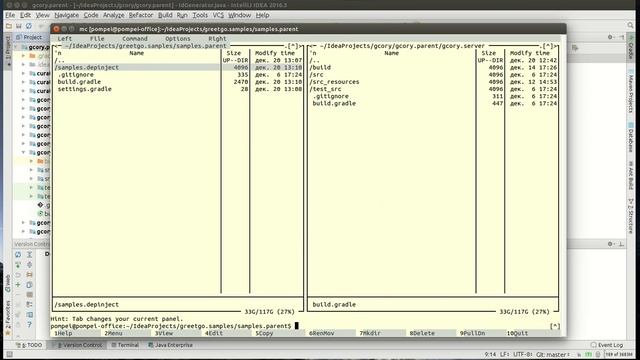This screenshot has height=360, width=640.
Task: Open gear settings icon of the Version Control panel
Action: point(610,244)
